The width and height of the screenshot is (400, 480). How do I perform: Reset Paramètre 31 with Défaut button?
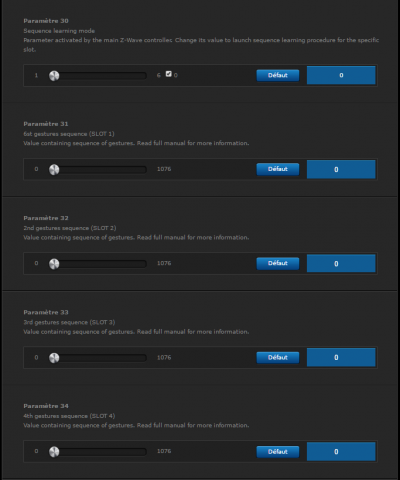(278, 169)
